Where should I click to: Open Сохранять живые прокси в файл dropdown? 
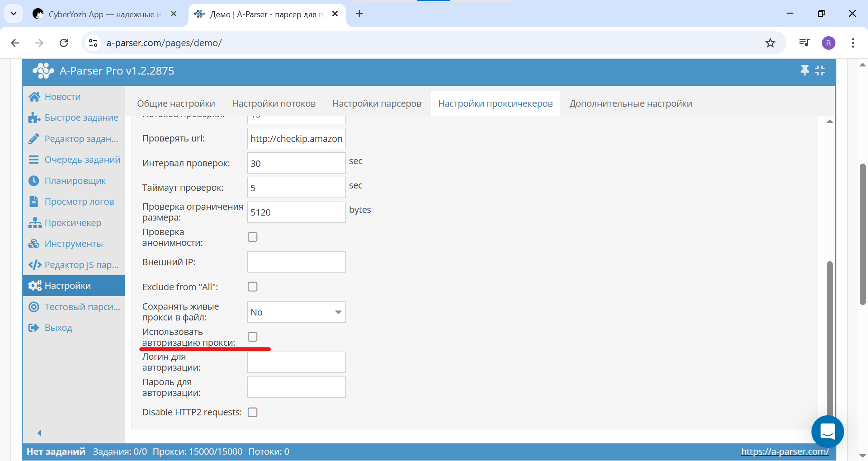[x=296, y=312]
